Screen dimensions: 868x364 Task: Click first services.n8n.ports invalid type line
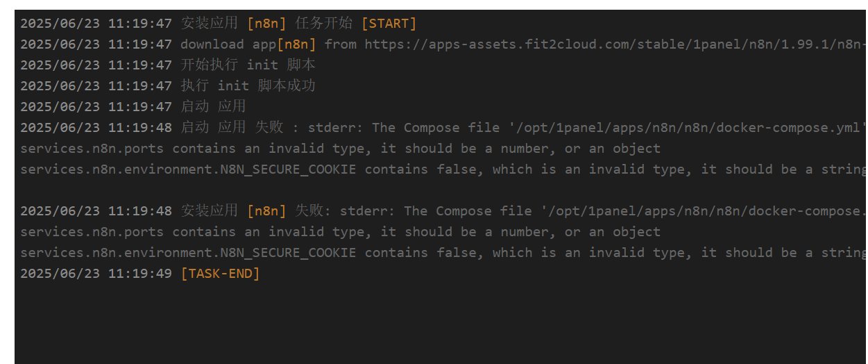tap(340, 149)
